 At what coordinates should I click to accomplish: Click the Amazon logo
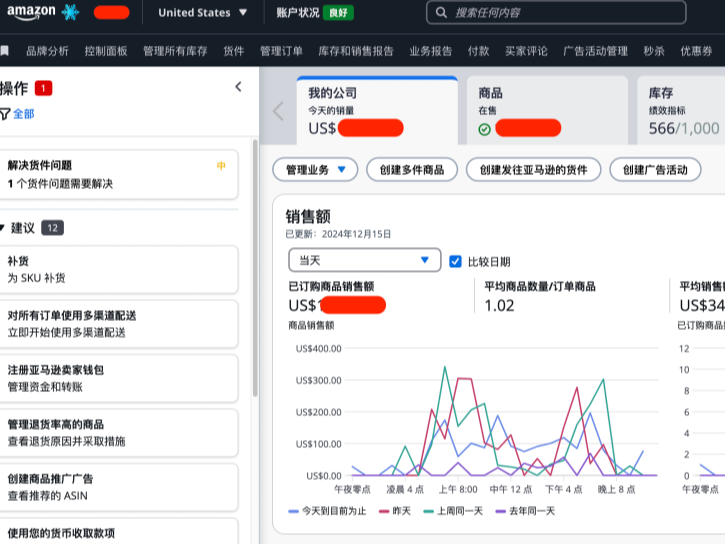click(31, 12)
